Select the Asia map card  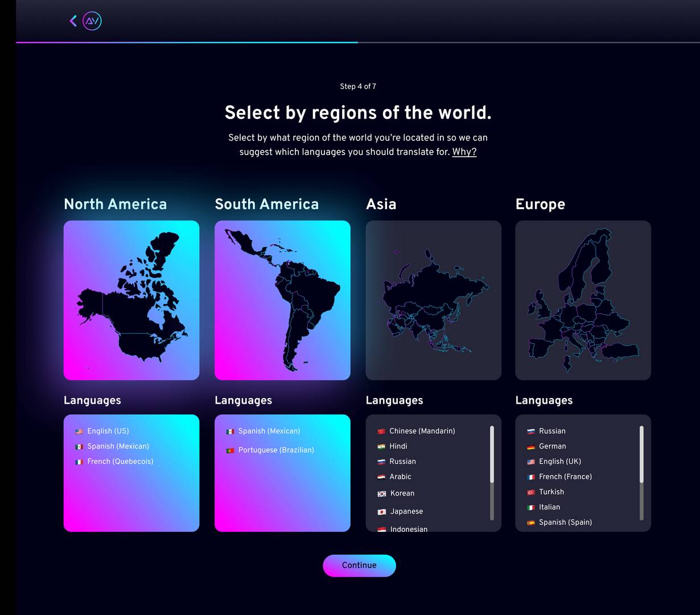pos(433,300)
